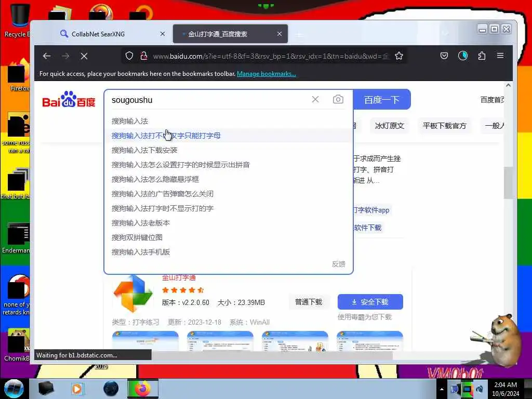Open the dark globe taskbar icon
The height and width of the screenshot is (399, 532).
[x=111, y=389]
